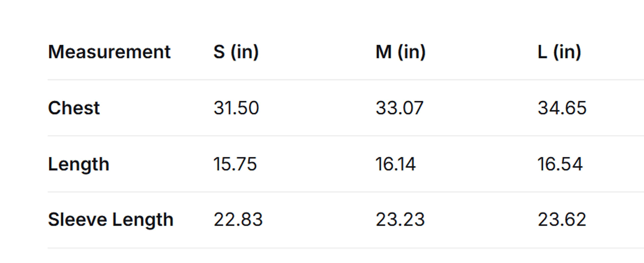Select the S (in) column header
644x263 pixels.
click(236, 52)
